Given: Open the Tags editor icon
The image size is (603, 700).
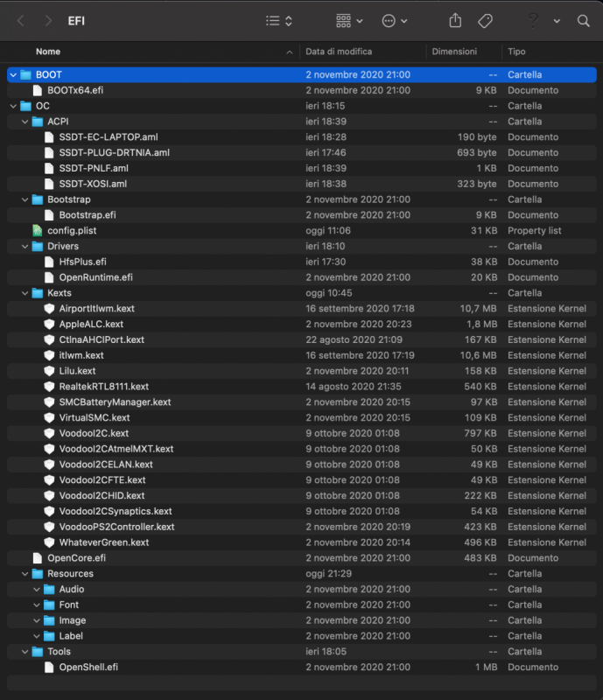Looking at the screenshot, I should point(485,20).
